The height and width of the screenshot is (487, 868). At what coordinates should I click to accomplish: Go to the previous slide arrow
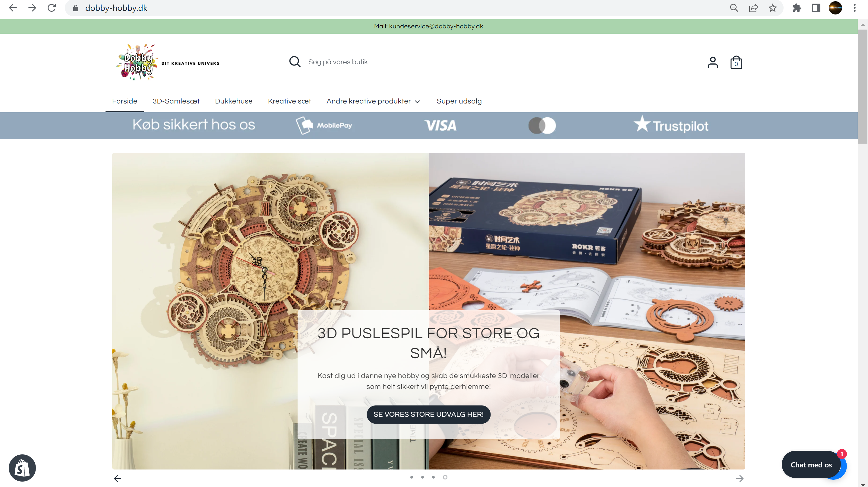pos(117,478)
